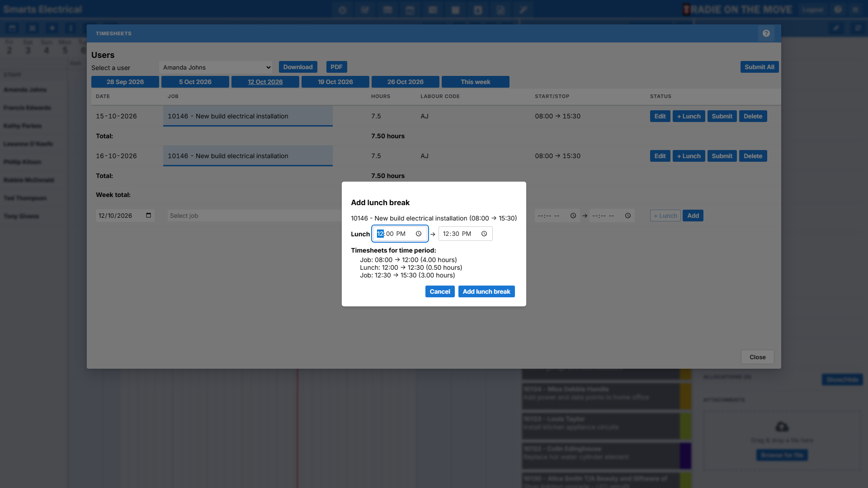
Task: Open the clock picker for lunch end time
Action: coord(484,234)
